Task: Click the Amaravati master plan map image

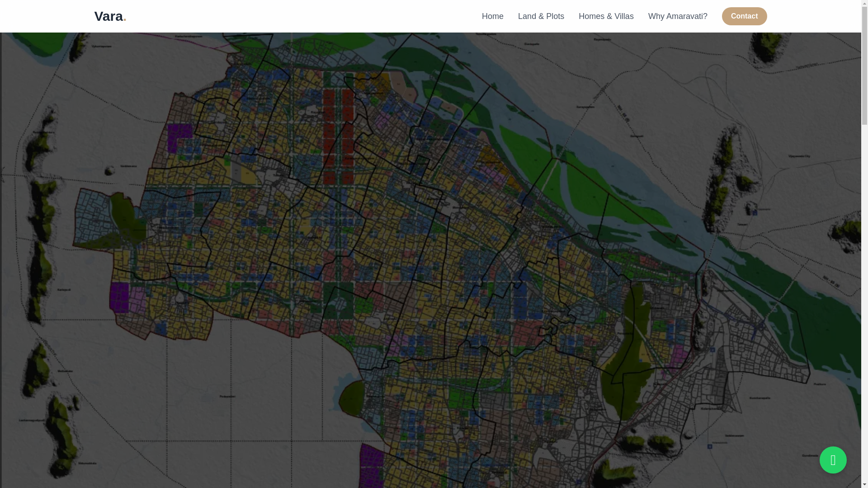Action: 429,260
